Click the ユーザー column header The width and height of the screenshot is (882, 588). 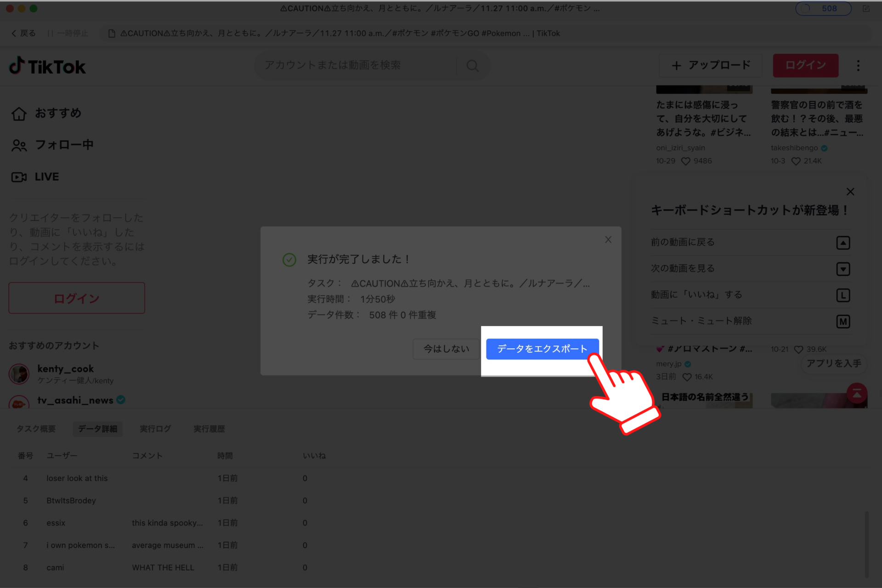point(62,456)
